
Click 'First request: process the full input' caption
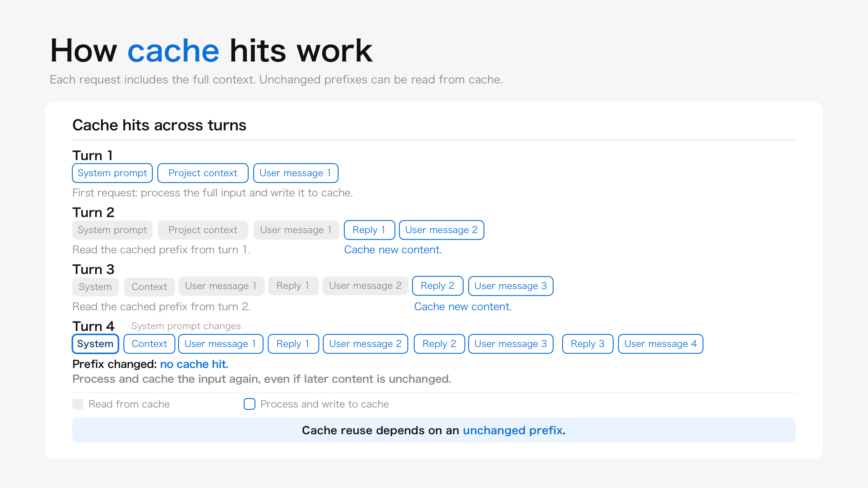pos(212,193)
